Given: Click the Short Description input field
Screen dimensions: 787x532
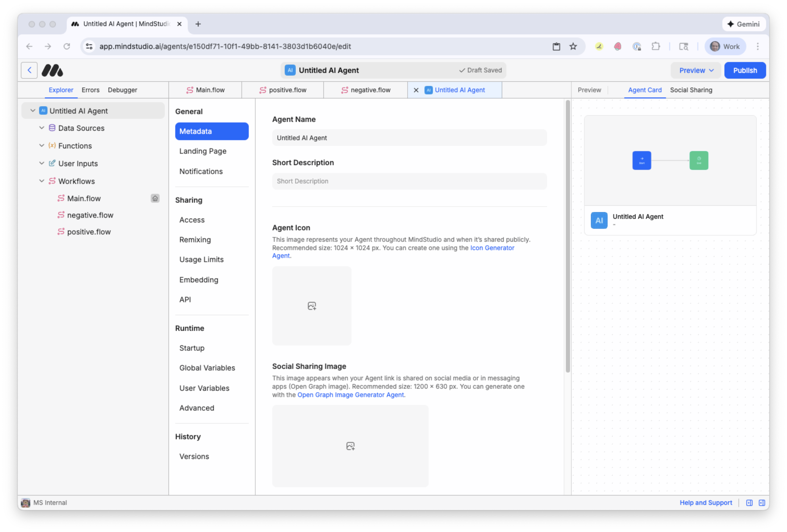Looking at the screenshot, I should click(409, 181).
